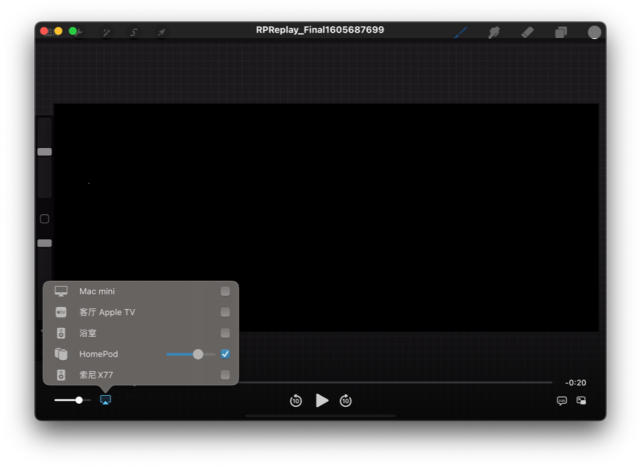Select the arrow transform tool
This screenshot has width=641, height=466.
(x=161, y=32)
